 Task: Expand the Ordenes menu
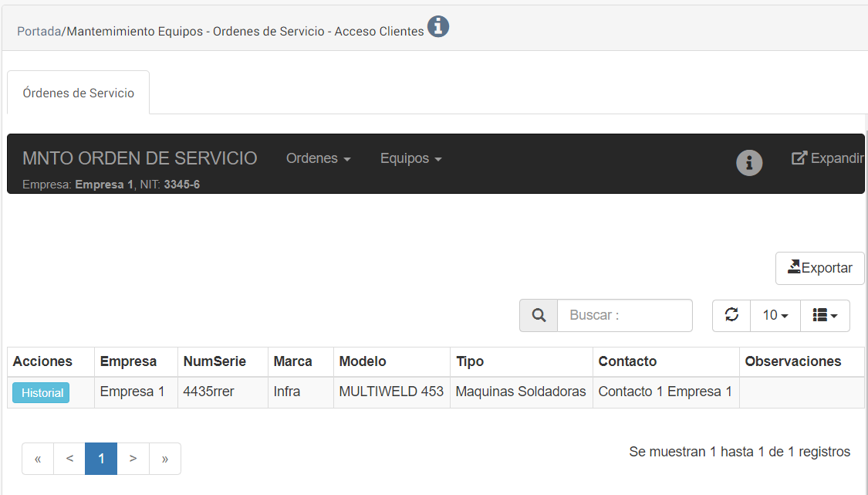318,158
